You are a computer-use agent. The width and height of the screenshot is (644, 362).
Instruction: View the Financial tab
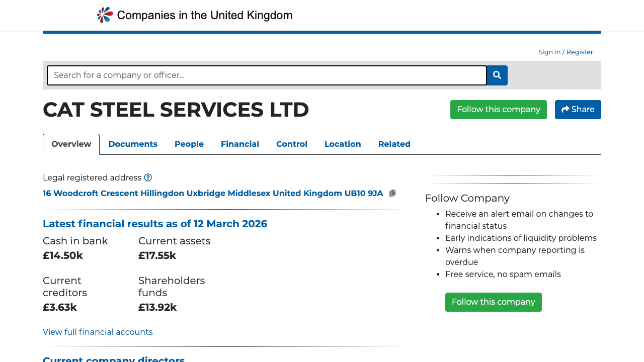click(240, 144)
